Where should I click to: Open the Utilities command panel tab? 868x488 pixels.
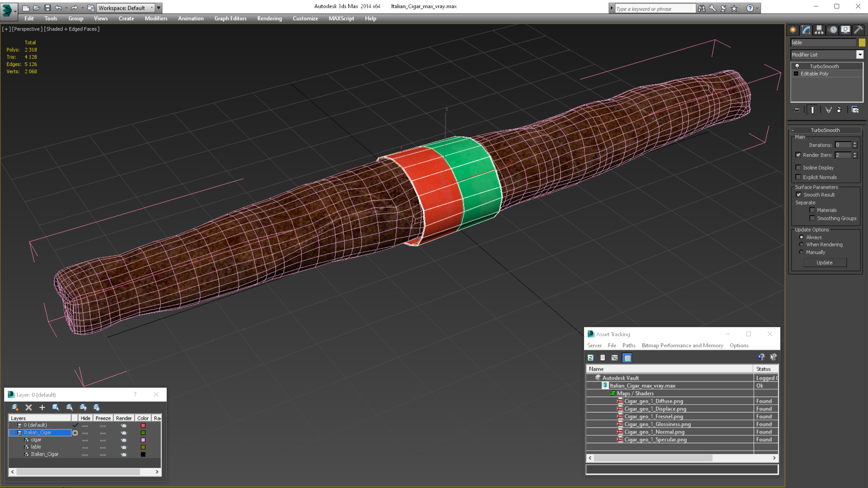point(858,30)
